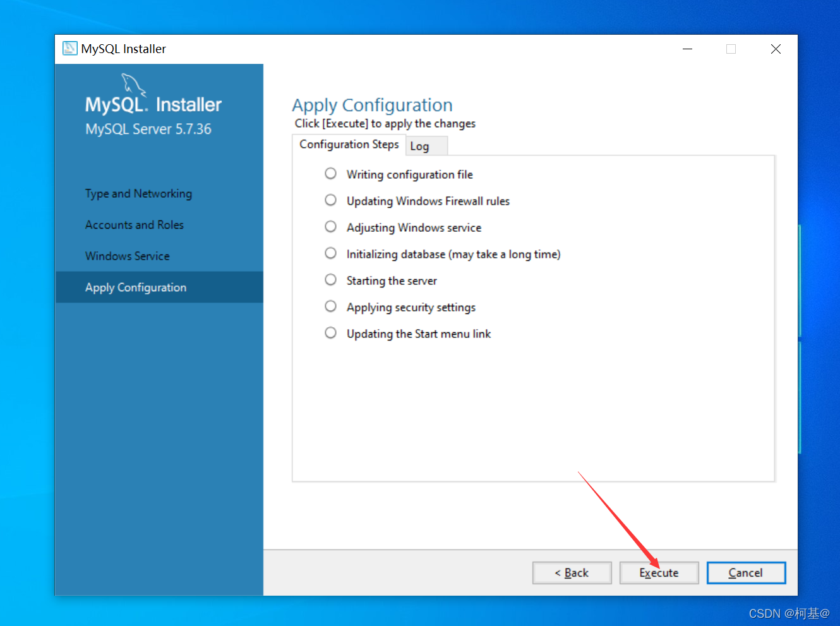The width and height of the screenshot is (840, 626).
Task: Click the 'Updating the Start menu link' text
Action: tap(418, 334)
